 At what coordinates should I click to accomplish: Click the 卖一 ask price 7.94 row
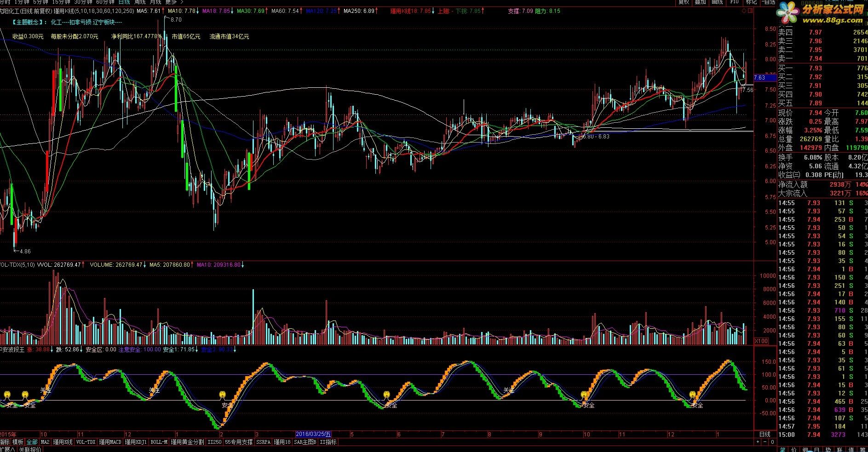[x=822, y=58]
